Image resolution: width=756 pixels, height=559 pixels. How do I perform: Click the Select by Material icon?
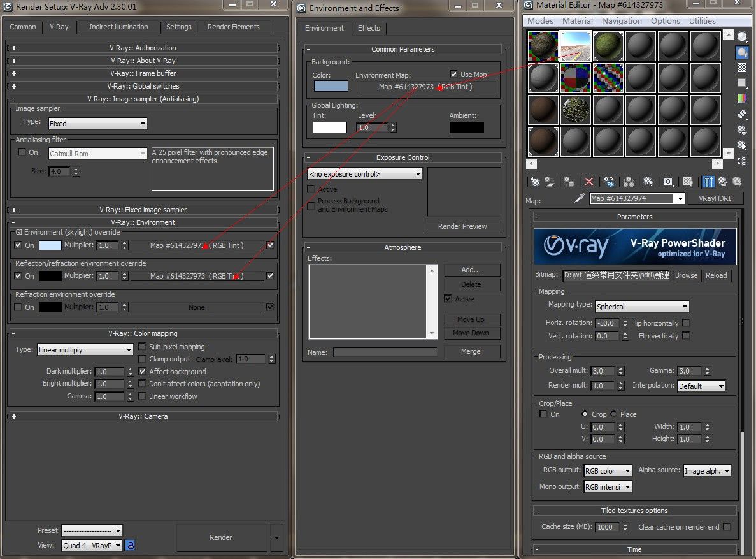pyautogui.click(x=743, y=145)
